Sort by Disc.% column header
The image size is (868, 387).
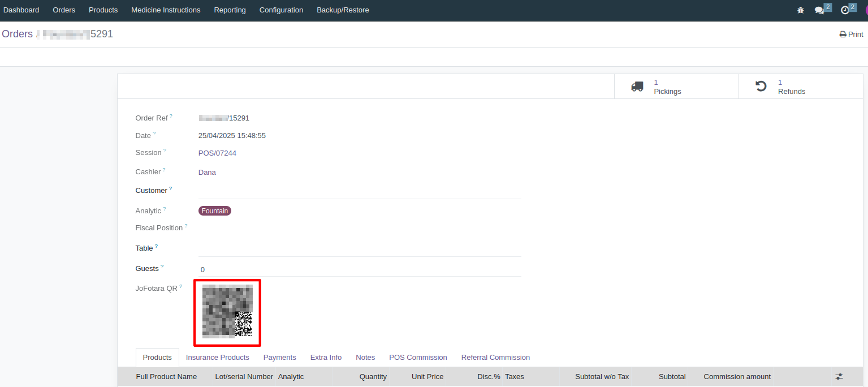(489, 377)
